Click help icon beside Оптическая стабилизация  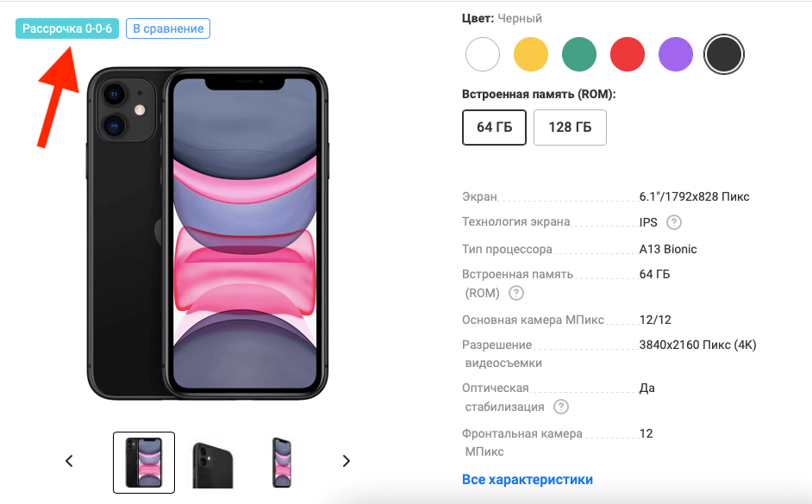[x=561, y=407]
